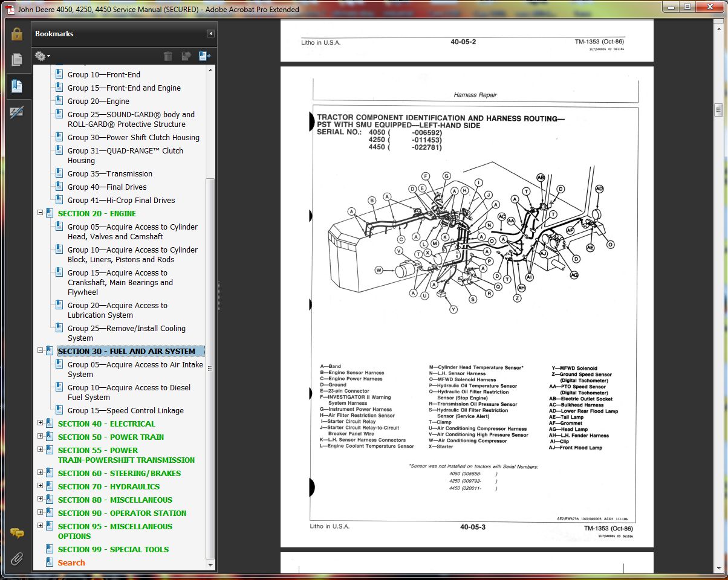Click the Delete bookmark trash icon
This screenshot has width=728, height=580.
click(x=168, y=56)
